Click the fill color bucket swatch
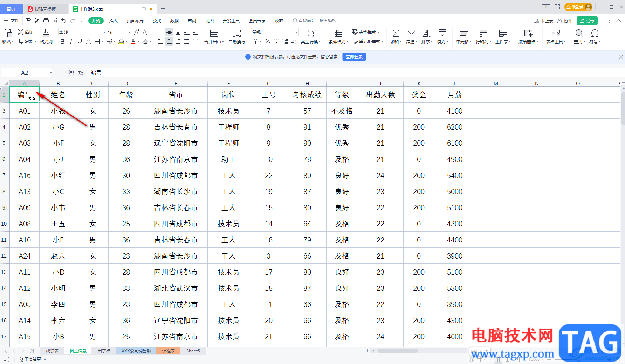This screenshot has width=625, height=364. tap(121, 41)
